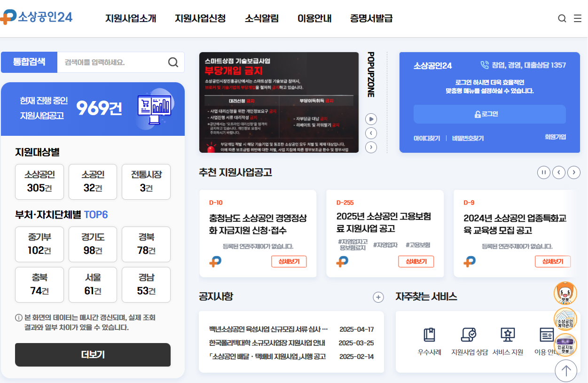Open the 소상공인 계약관리 floating icon
Screen dimensions: 588x383
[565, 320]
